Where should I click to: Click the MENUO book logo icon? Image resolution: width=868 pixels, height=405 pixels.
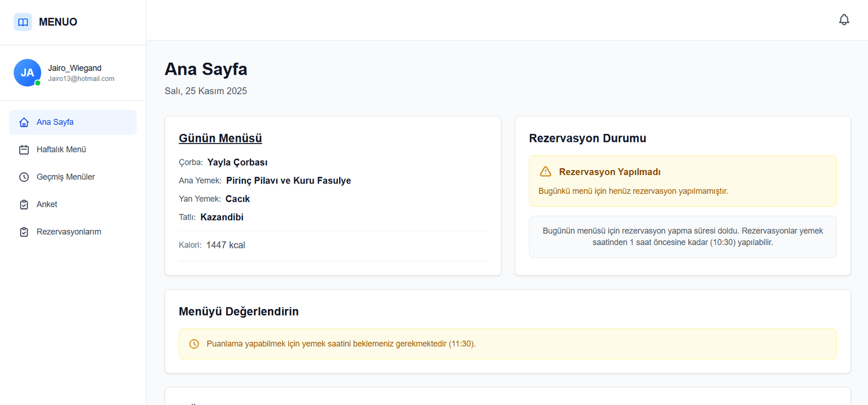coord(23,22)
